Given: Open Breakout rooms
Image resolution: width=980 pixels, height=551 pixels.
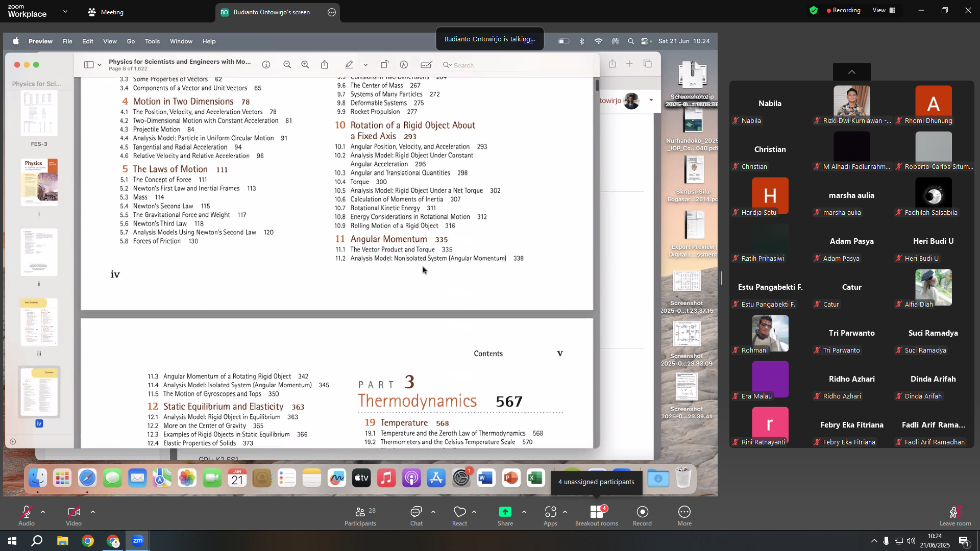Looking at the screenshot, I should tap(597, 515).
